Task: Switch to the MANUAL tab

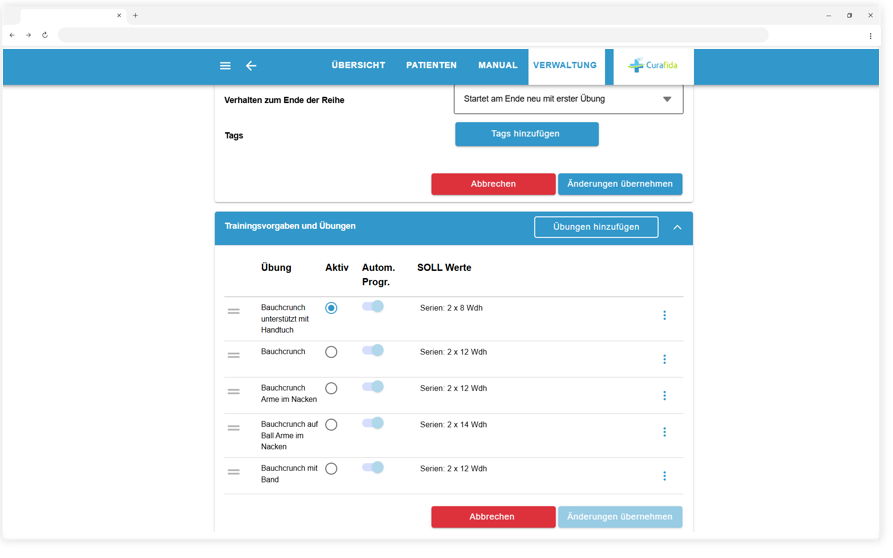Action: click(498, 65)
